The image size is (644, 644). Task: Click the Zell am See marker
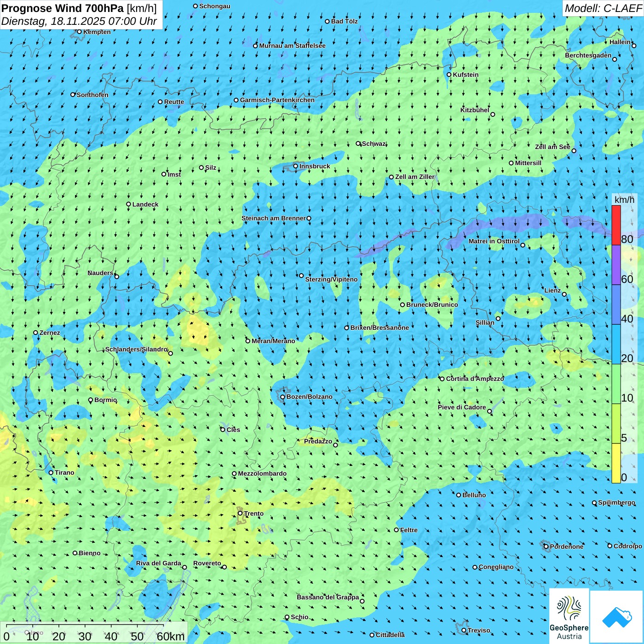click(574, 150)
